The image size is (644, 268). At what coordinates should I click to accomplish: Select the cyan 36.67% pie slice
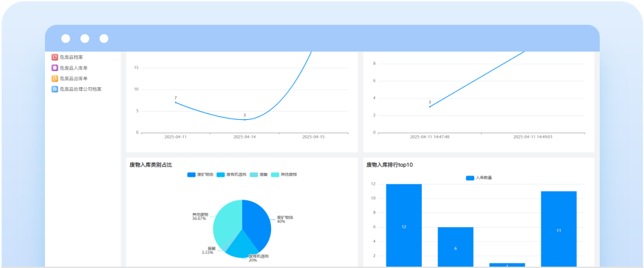tap(227, 222)
